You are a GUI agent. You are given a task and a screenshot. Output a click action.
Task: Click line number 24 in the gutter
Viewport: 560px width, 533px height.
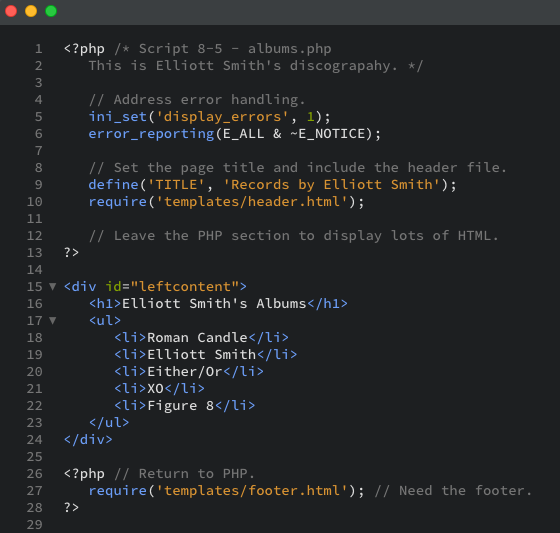[x=35, y=439]
